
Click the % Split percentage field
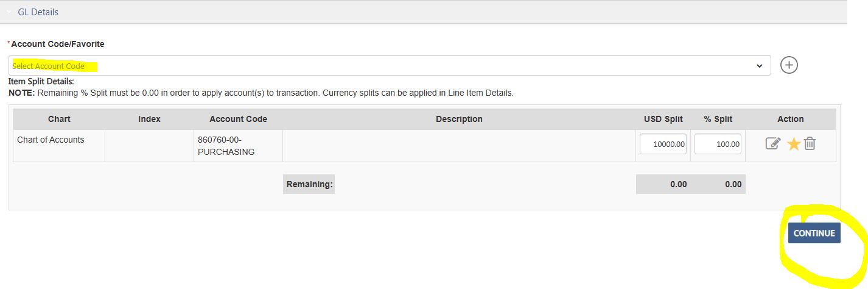pos(718,144)
